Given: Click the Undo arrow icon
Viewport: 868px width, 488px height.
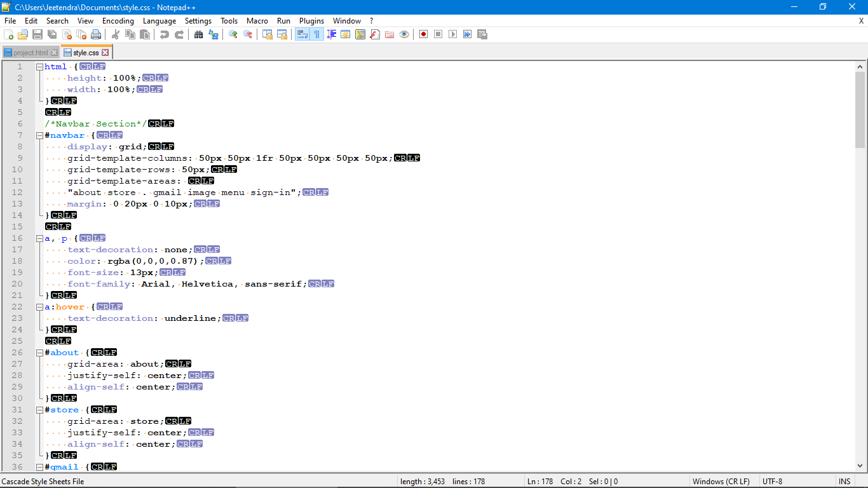Looking at the screenshot, I should coord(165,34).
